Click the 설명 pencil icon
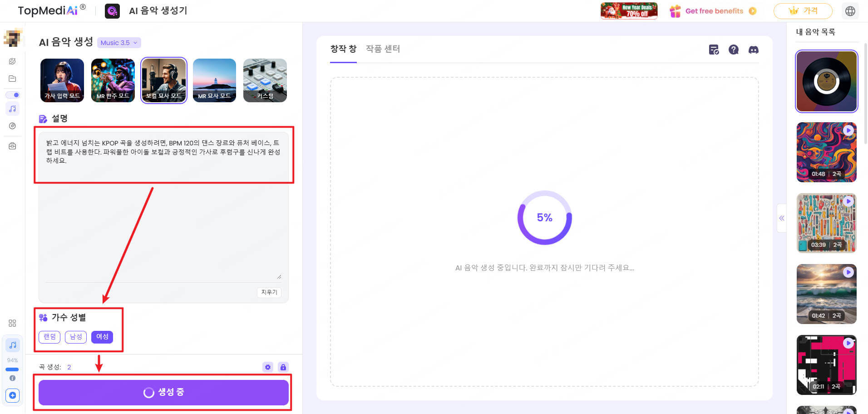Image resolution: width=868 pixels, height=414 pixels. point(43,119)
